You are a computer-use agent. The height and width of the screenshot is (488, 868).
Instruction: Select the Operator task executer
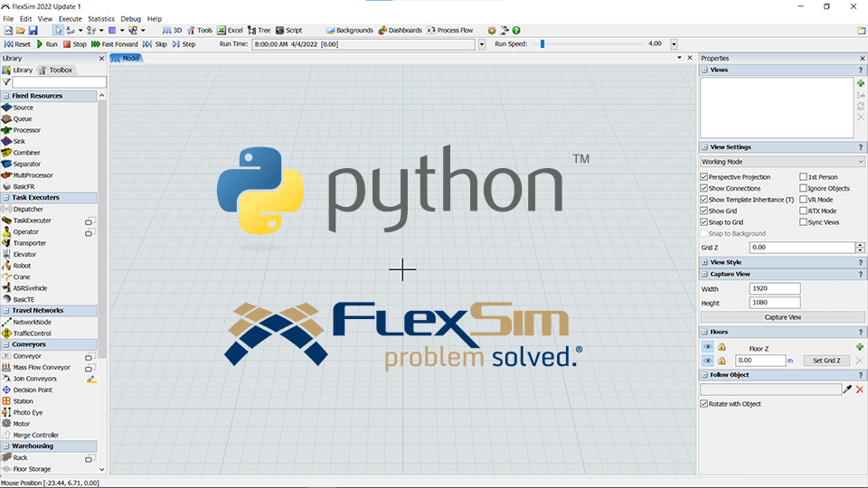[20, 232]
